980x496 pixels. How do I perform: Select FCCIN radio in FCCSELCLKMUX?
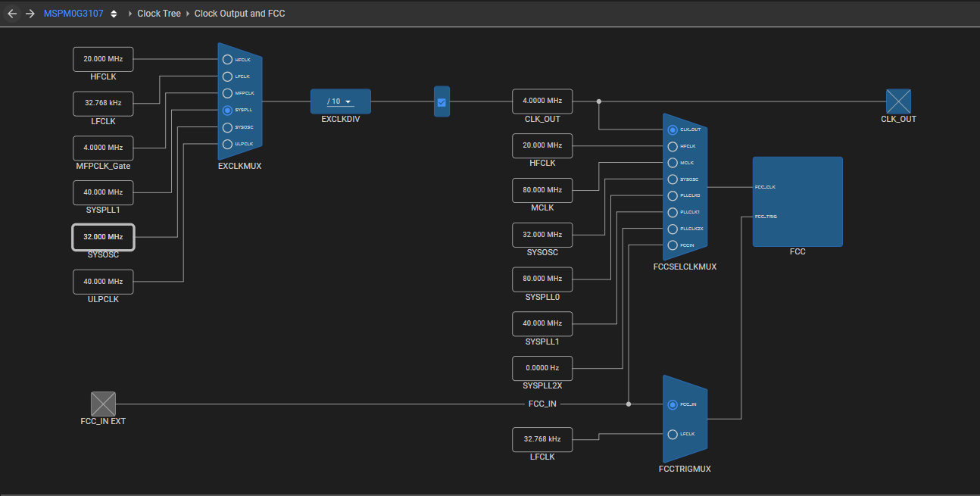point(673,245)
